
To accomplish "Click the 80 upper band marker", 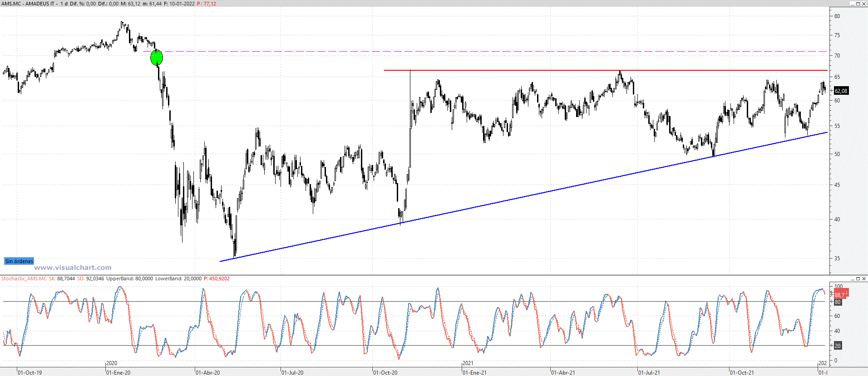I will tap(838, 302).
